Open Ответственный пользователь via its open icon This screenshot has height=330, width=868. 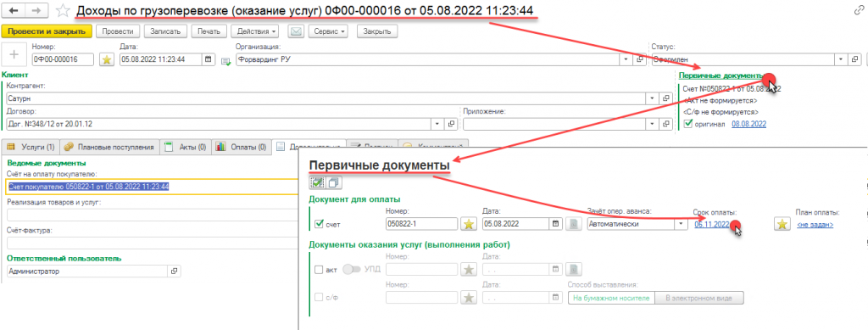[174, 271]
